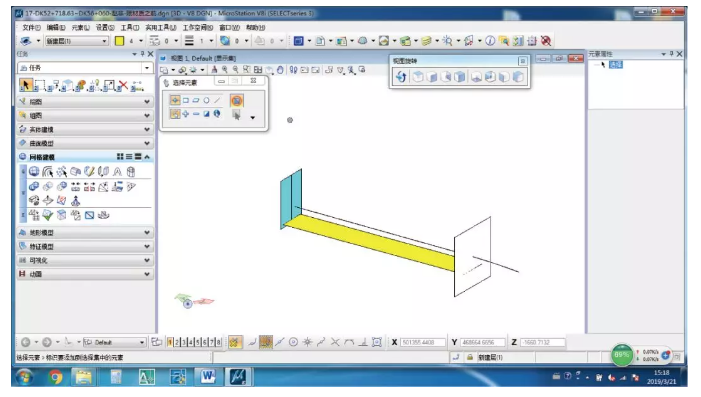Open the 设置 menu
This screenshot has height=397, width=701.
point(105,28)
